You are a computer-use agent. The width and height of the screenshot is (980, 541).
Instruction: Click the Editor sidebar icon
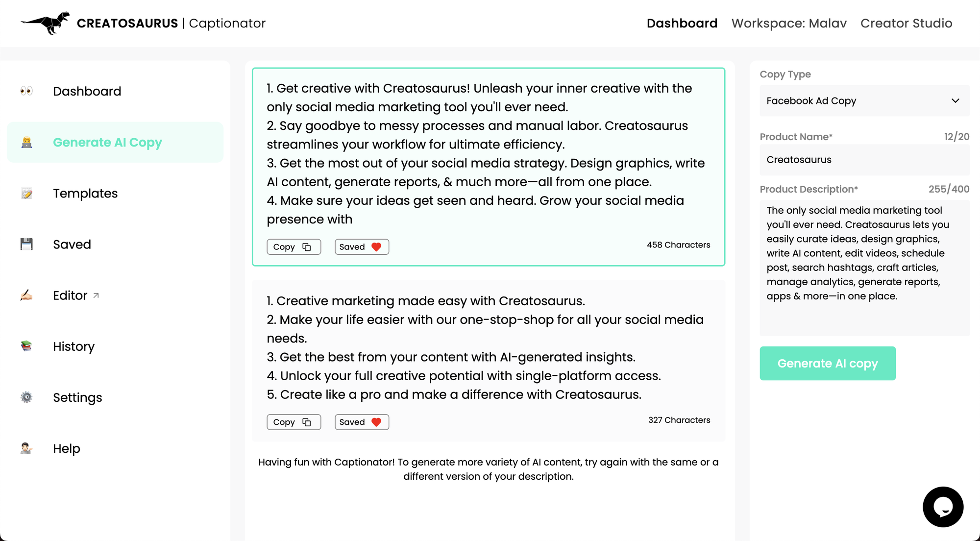tap(26, 295)
